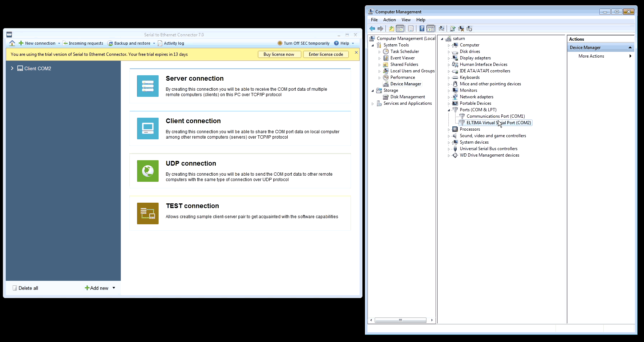Click the Add new button
This screenshot has height=342, width=644.
[x=97, y=288]
